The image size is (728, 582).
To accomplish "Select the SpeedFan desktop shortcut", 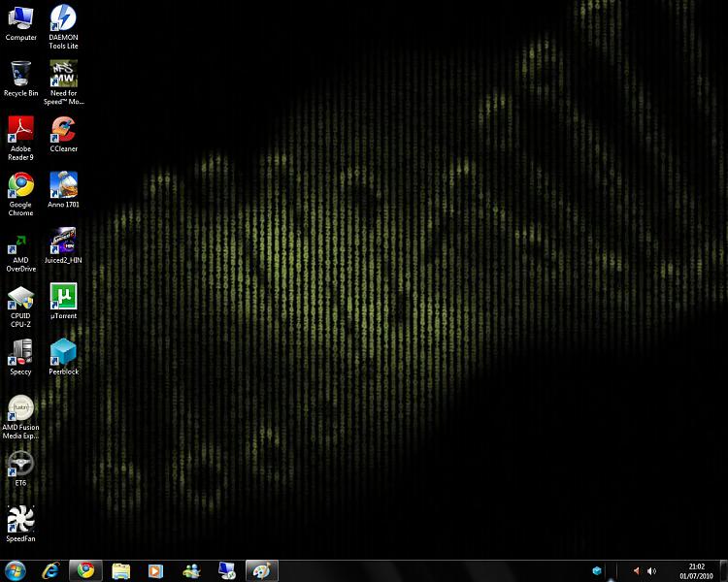I will [21, 525].
